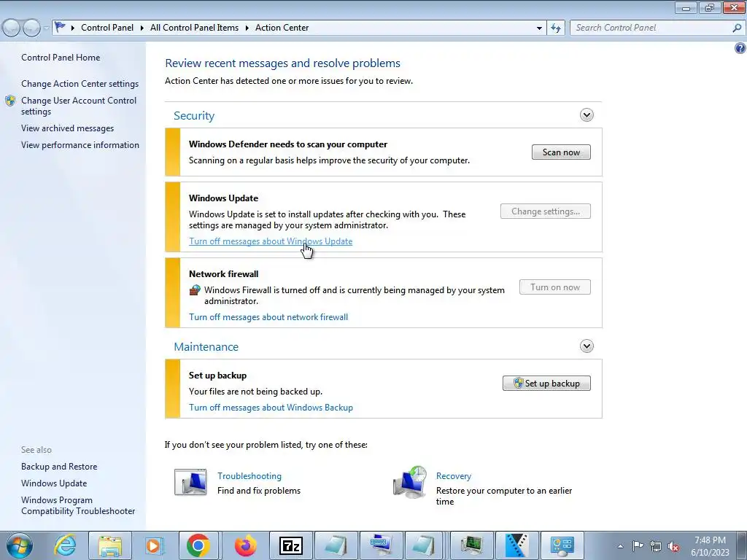Launch Internet Explorer from the taskbar

pos(65,545)
